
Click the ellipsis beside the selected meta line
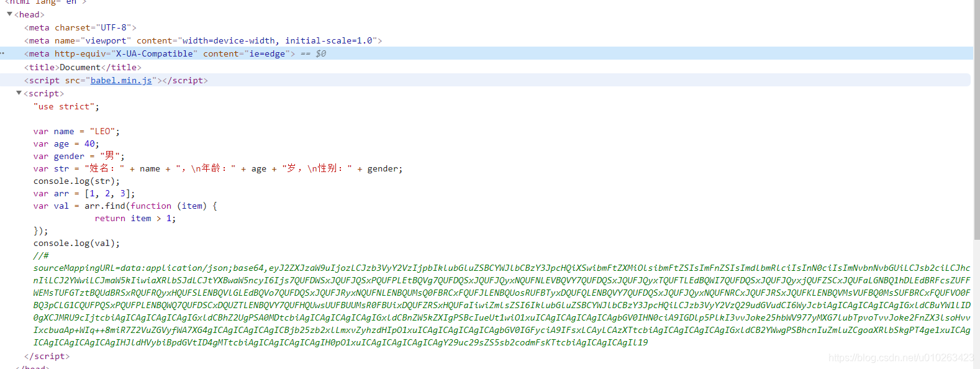tap(2, 53)
